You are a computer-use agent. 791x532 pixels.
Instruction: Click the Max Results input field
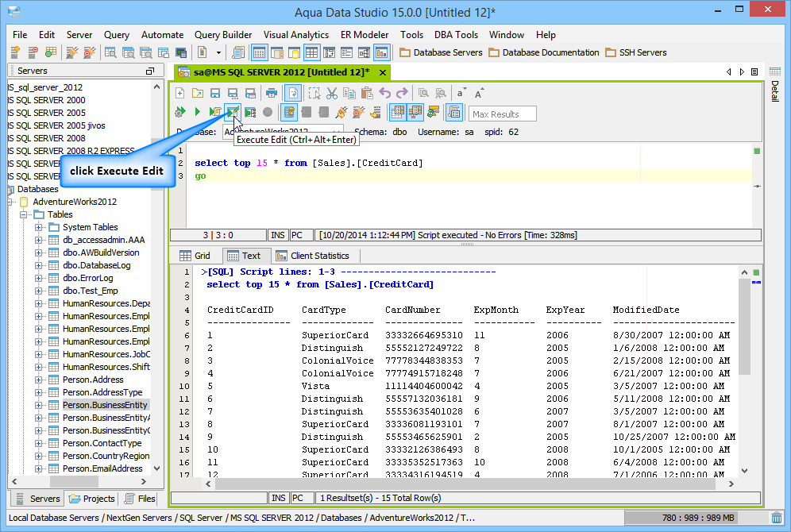tap(503, 114)
